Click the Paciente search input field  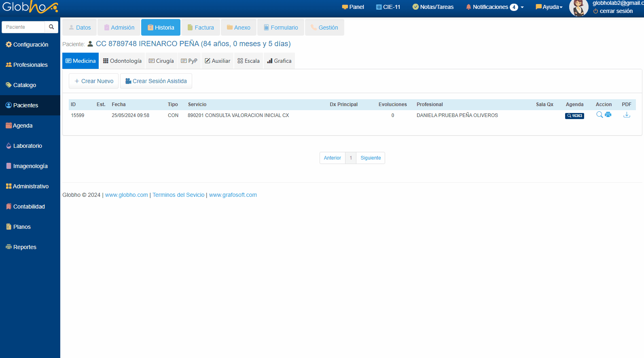pos(23,27)
